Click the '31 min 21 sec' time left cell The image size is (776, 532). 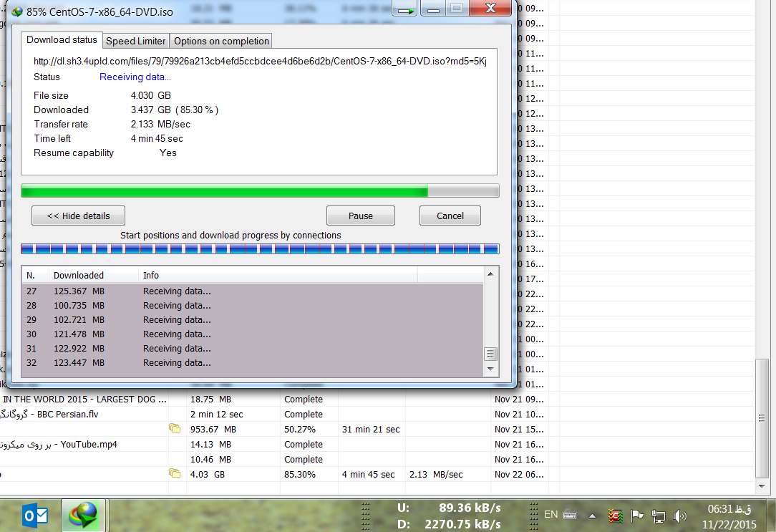pos(371,429)
